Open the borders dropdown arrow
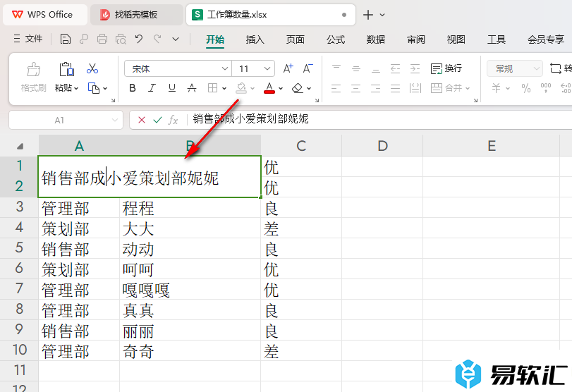This screenshot has width=572, height=392. click(224, 88)
